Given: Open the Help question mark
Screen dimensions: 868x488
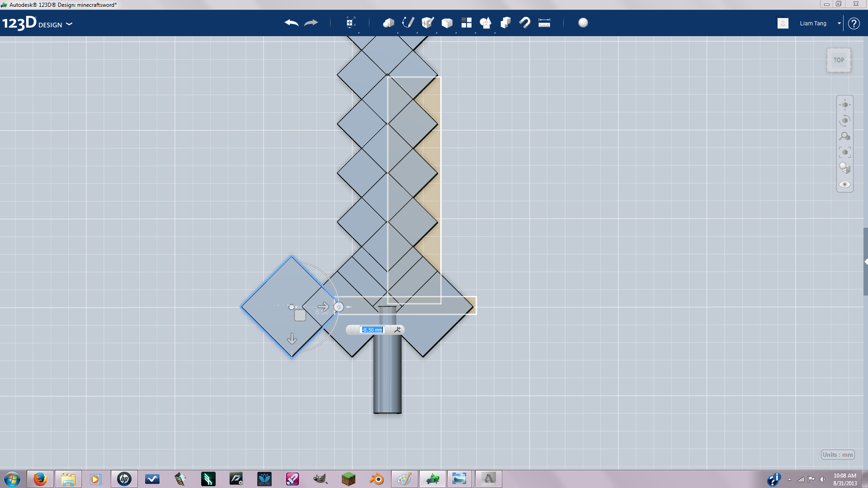Looking at the screenshot, I should pyautogui.click(x=854, y=23).
